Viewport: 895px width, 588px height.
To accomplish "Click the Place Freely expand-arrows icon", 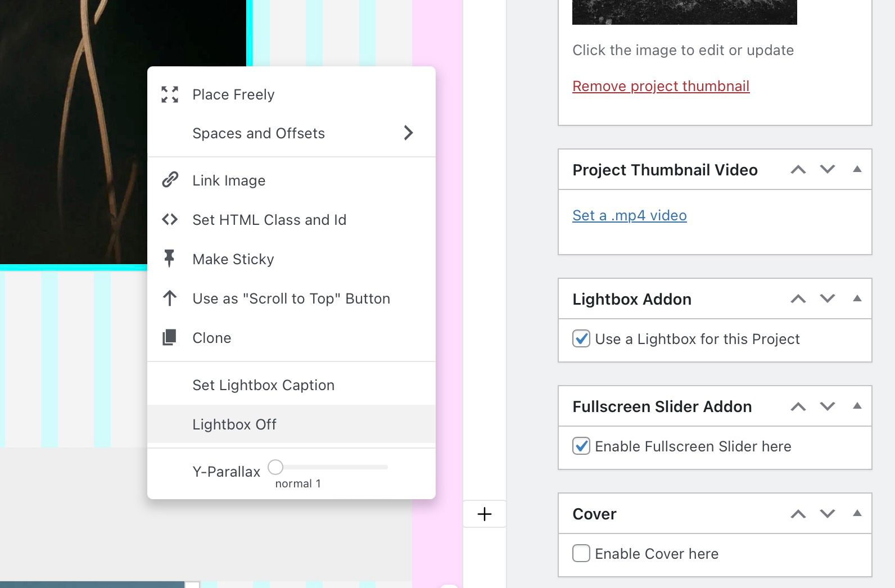I will tap(170, 94).
